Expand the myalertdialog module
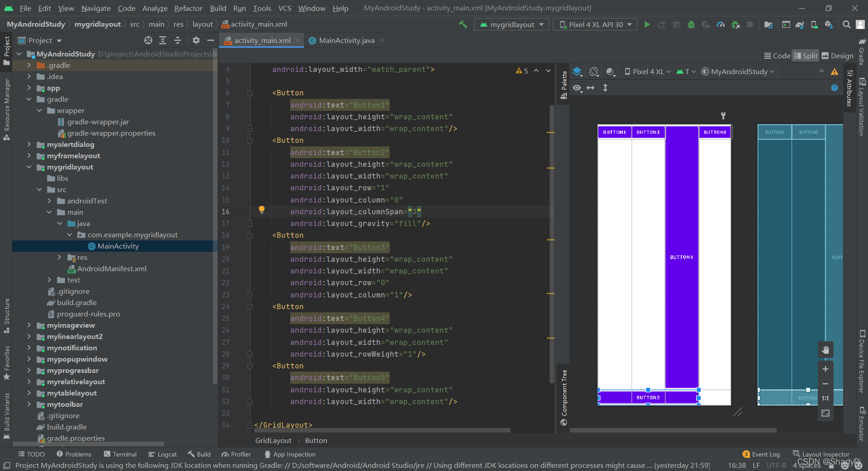The image size is (868, 471). click(x=29, y=144)
